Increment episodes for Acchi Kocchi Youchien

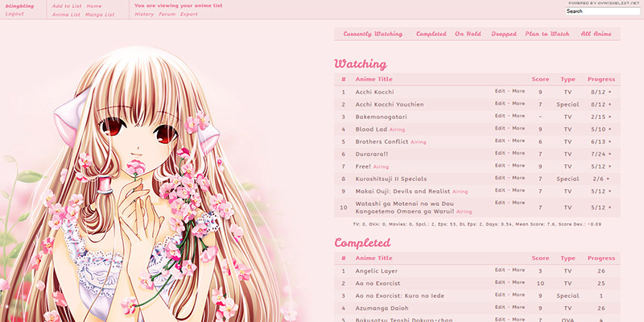pyautogui.click(x=609, y=105)
